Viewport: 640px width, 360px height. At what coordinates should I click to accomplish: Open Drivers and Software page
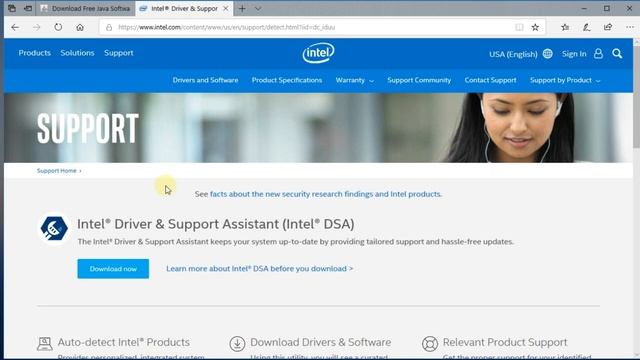[205, 80]
